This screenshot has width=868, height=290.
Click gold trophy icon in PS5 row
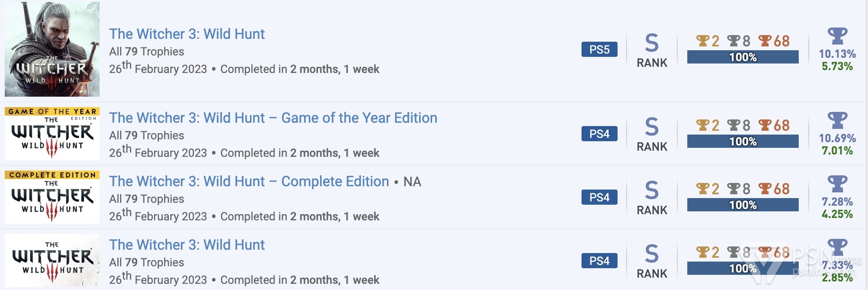tap(703, 41)
